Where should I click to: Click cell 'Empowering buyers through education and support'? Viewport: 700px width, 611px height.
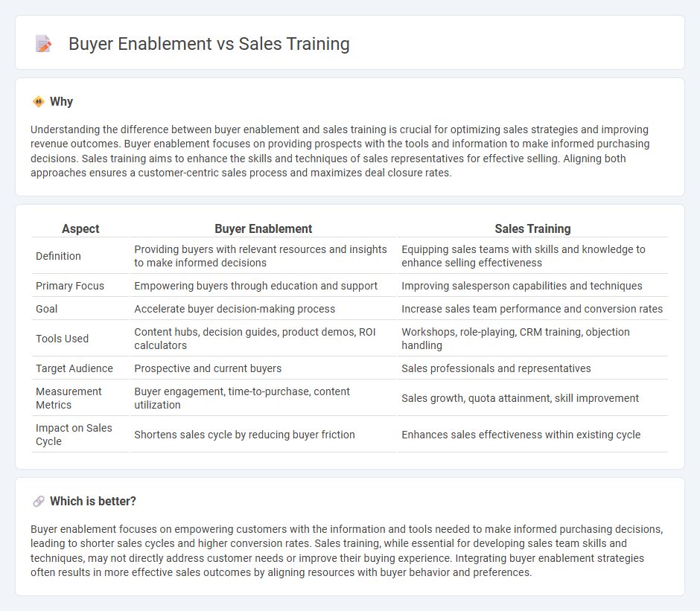click(x=263, y=286)
